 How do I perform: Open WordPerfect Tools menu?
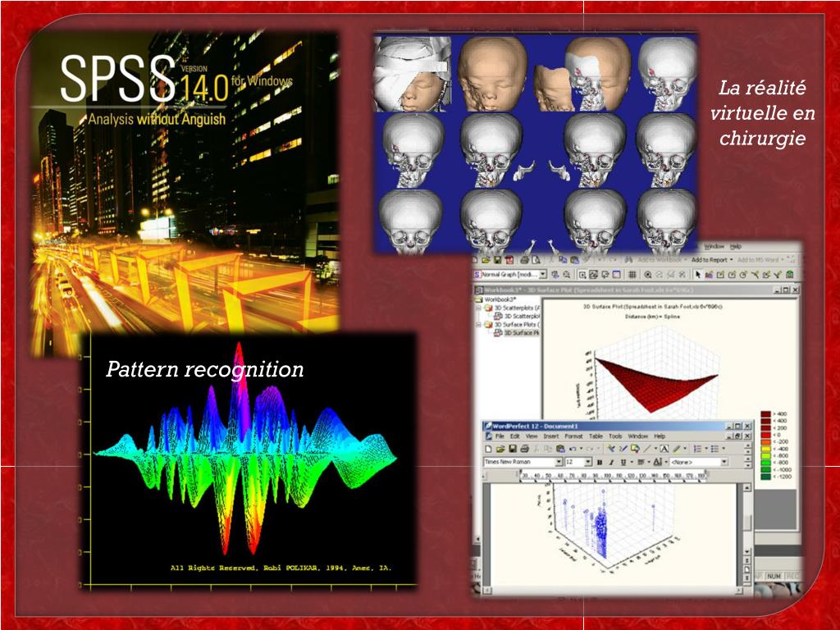615,436
